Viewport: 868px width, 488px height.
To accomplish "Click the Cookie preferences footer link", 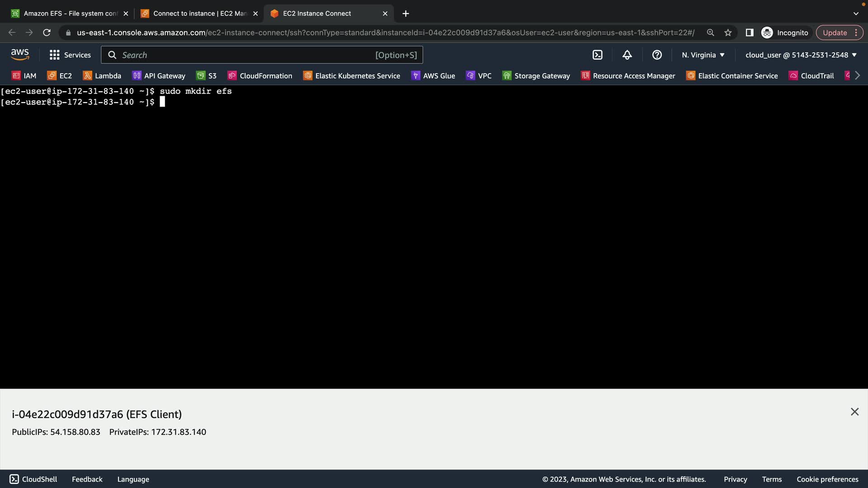I will pyautogui.click(x=827, y=479).
